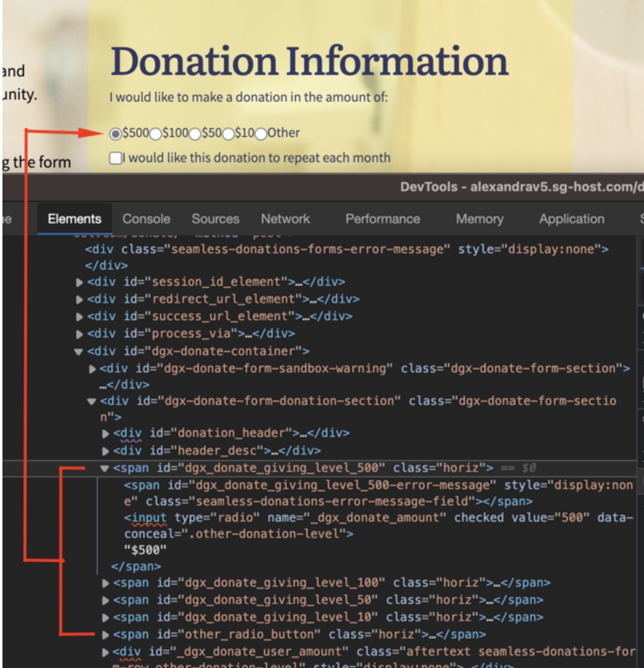Viewport: 644px width, 668px height.
Task: Open the Application panel
Action: [572, 219]
